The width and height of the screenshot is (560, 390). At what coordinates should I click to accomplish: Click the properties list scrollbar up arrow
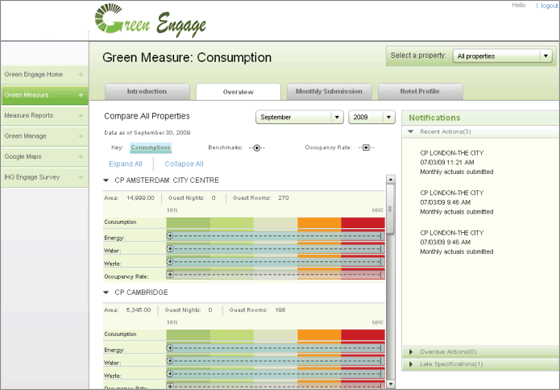tap(391, 179)
